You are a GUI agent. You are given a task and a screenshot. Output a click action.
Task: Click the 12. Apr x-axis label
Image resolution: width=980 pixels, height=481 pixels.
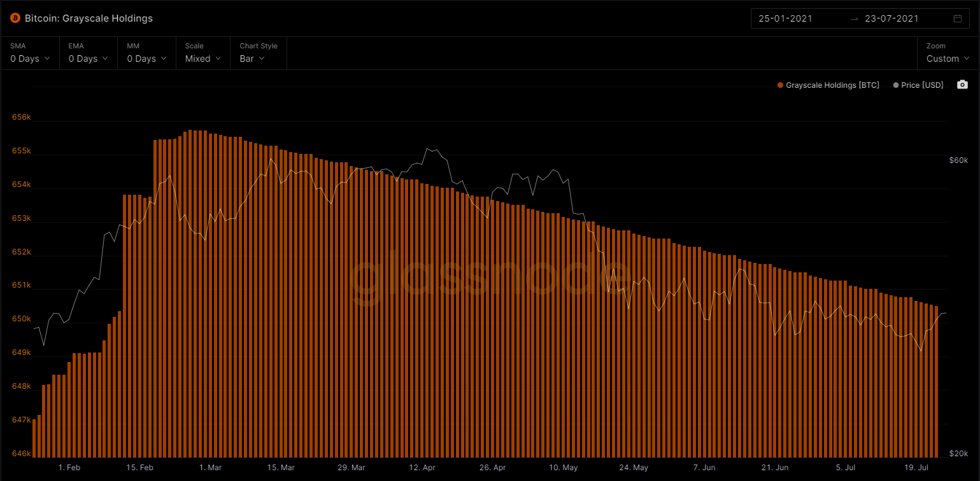422,468
